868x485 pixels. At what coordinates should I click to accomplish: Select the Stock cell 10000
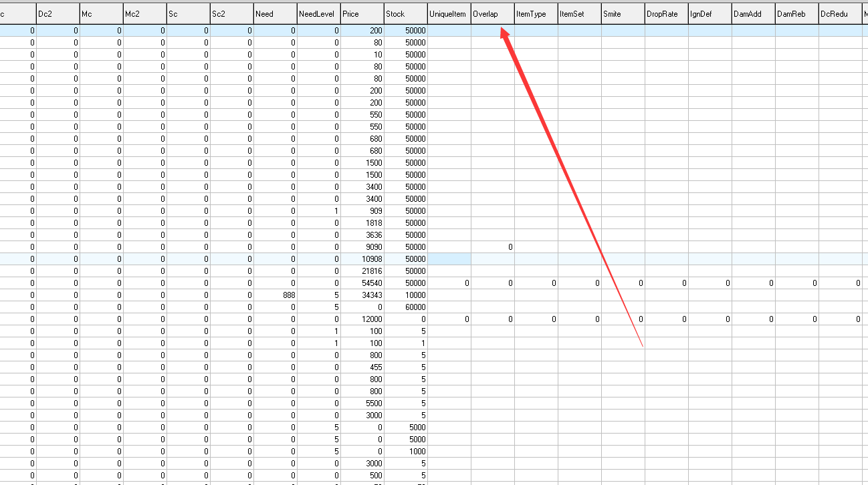[406, 295]
